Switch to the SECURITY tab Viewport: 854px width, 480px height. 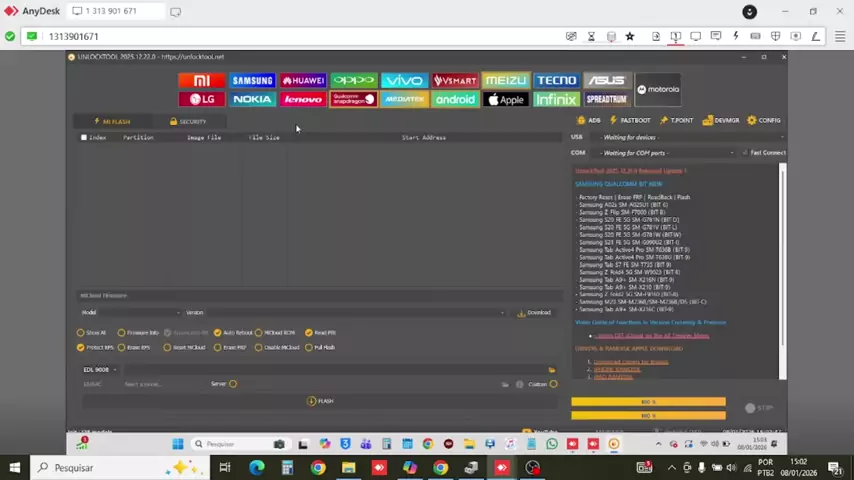tap(188, 122)
